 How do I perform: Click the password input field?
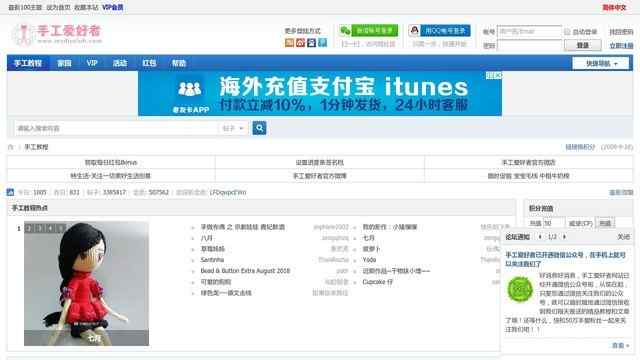(x=529, y=45)
